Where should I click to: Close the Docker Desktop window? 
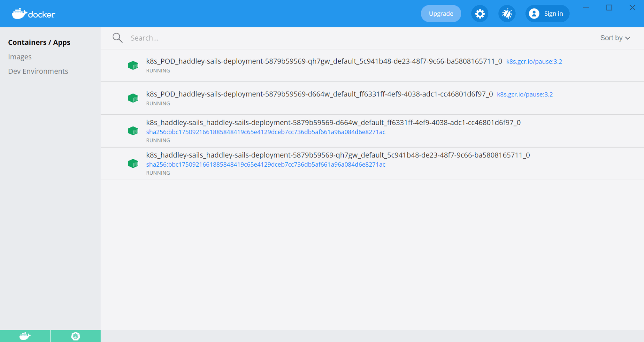(632, 7)
